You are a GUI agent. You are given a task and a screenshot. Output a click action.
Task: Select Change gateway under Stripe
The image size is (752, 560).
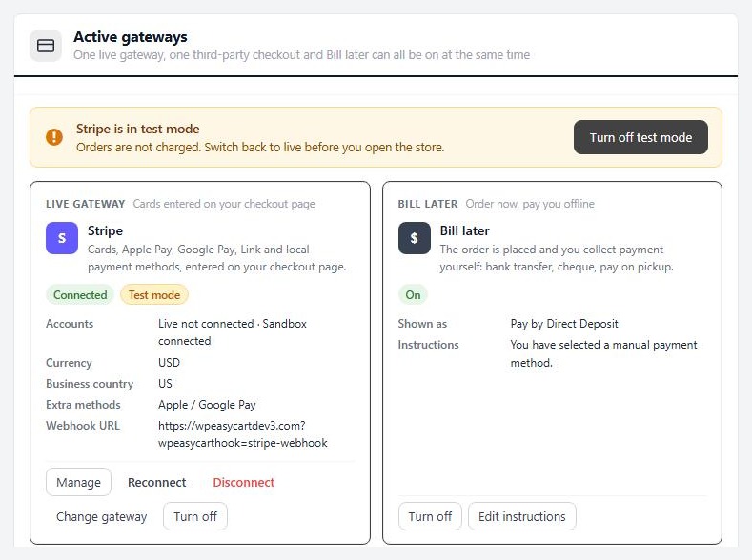pos(102,516)
